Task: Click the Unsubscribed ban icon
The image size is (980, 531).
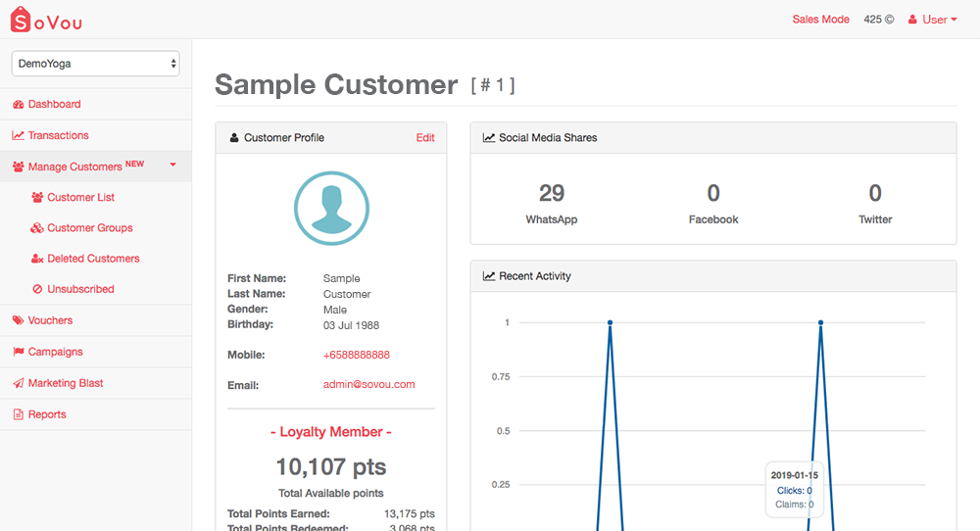Action: (37, 289)
